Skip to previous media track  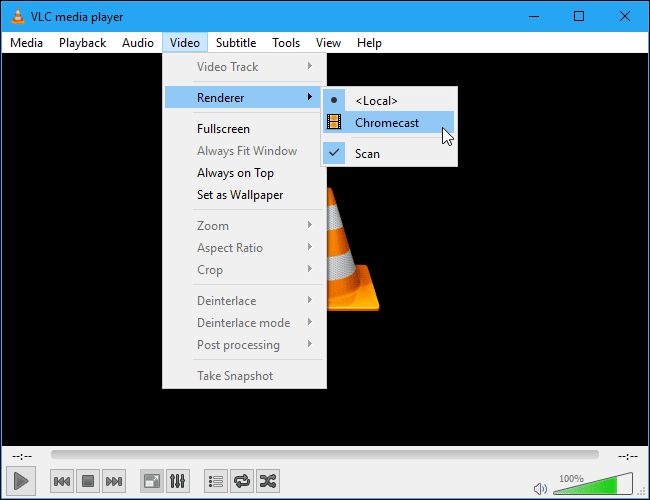point(62,481)
